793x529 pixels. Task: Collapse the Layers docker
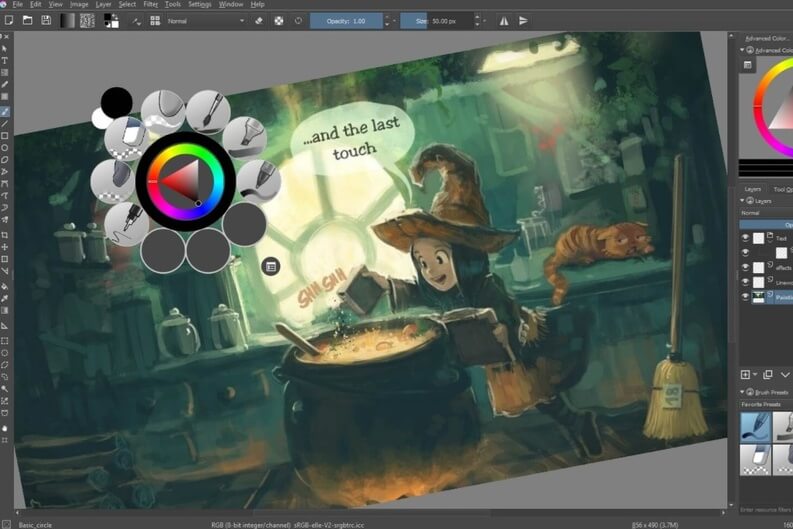[742, 201]
